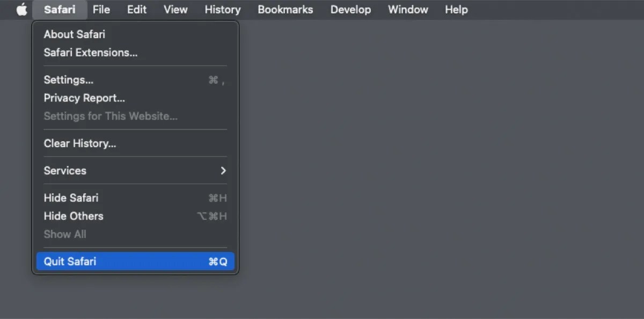Open the Edit menu

pyautogui.click(x=136, y=9)
